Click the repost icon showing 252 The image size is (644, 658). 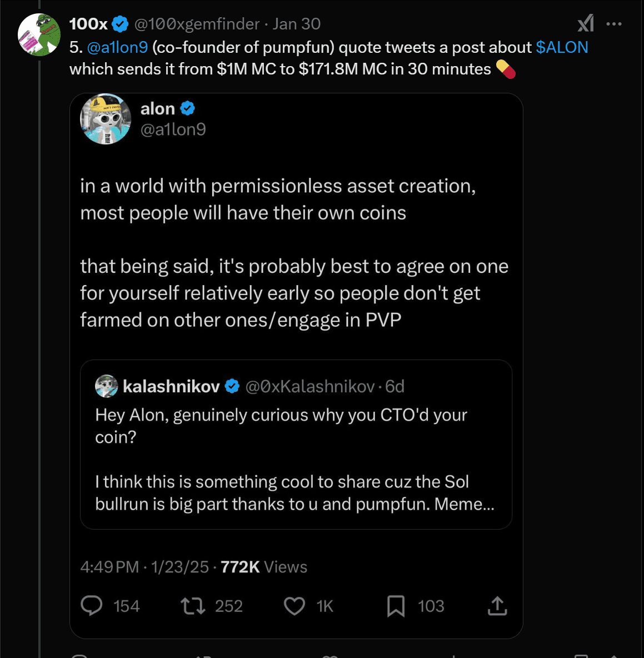193,606
